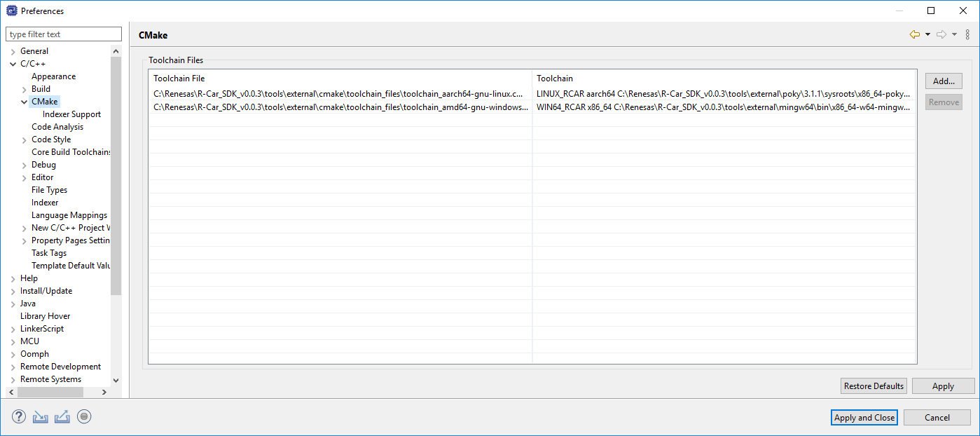Expand the Help node
980x436 pixels.
tap(13, 278)
